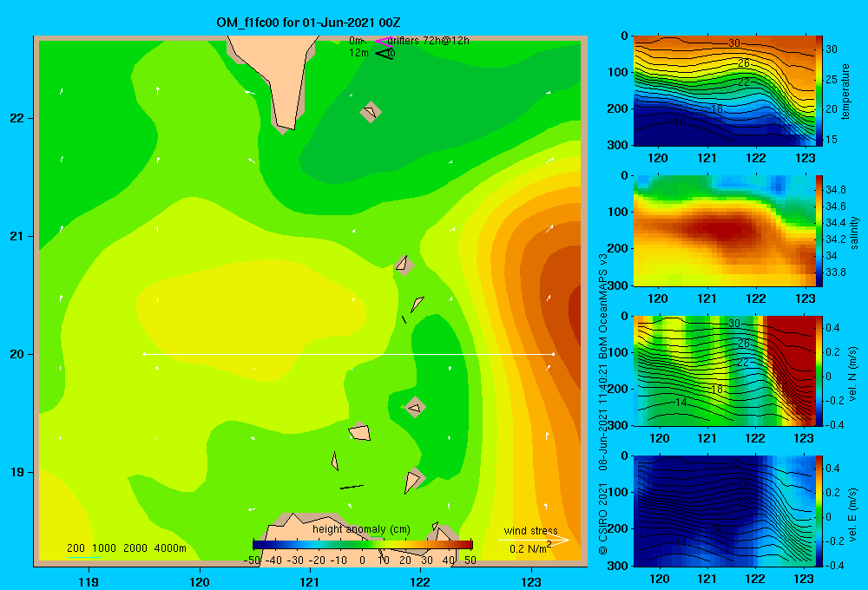Click latitude label 22 on main map
The height and width of the screenshot is (590, 868).
16,119
